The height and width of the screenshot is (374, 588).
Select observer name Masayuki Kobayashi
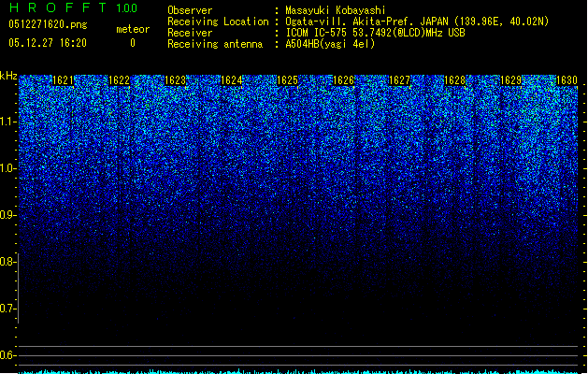336,10
